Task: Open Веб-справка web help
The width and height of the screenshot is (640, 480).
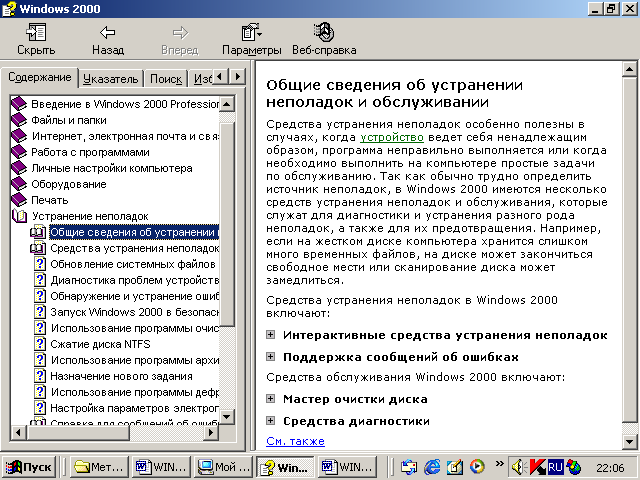Action: [x=324, y=39]
